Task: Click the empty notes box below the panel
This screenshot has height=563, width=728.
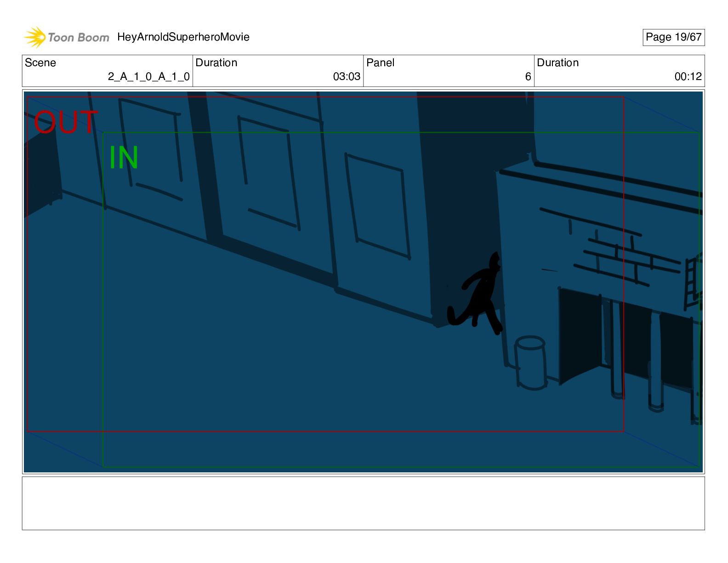Action: 363,503
